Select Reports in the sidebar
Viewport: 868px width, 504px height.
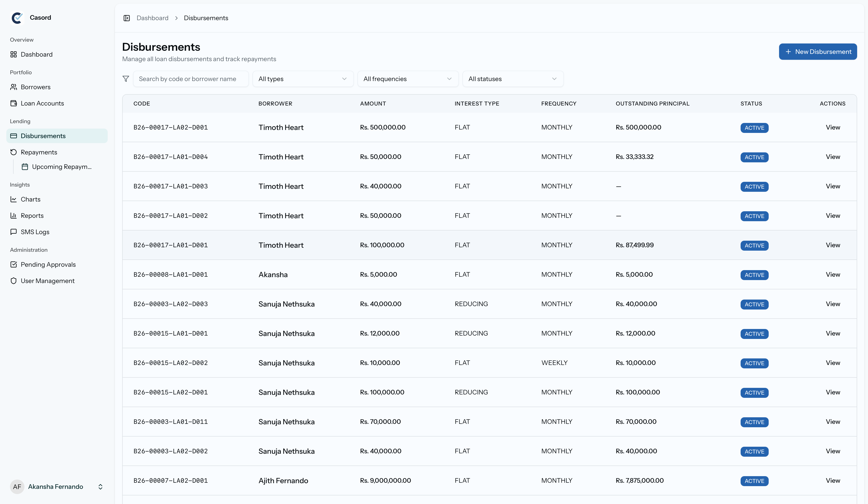(32, 216)
